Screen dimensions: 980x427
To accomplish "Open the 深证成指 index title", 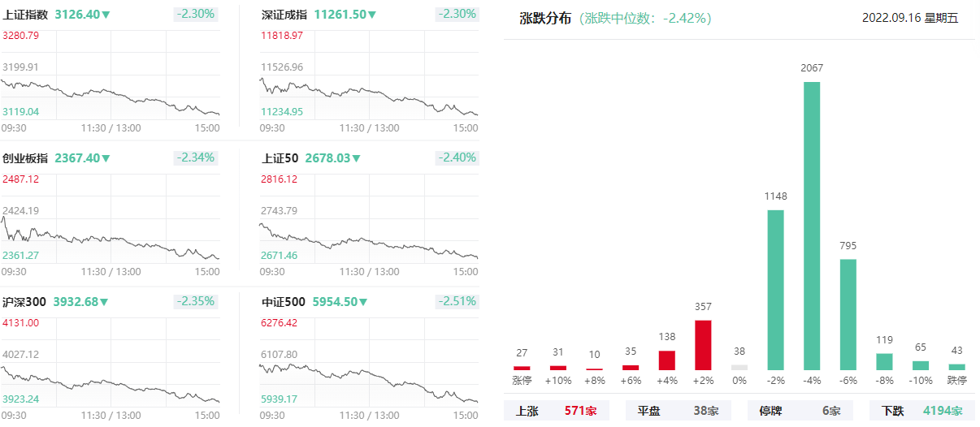I will point(284,15).
